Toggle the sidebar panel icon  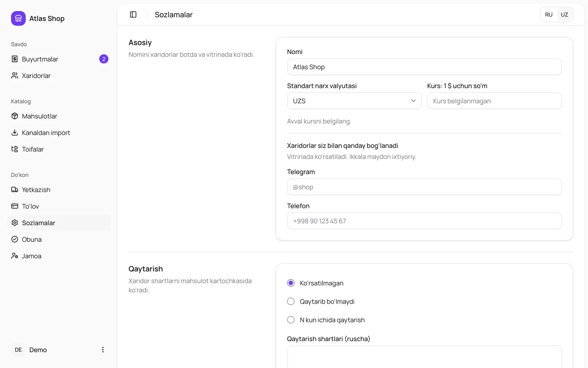(133, 15)
